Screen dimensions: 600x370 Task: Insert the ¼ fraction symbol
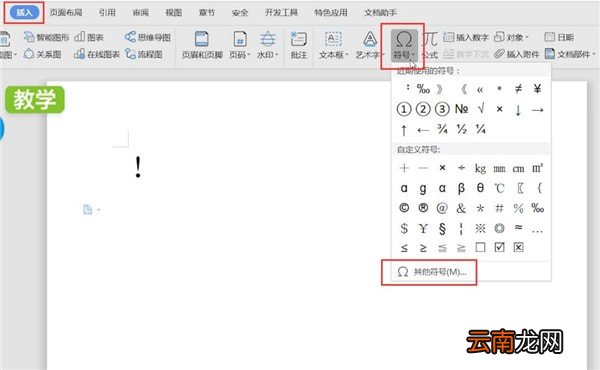[x=481, y=129]
